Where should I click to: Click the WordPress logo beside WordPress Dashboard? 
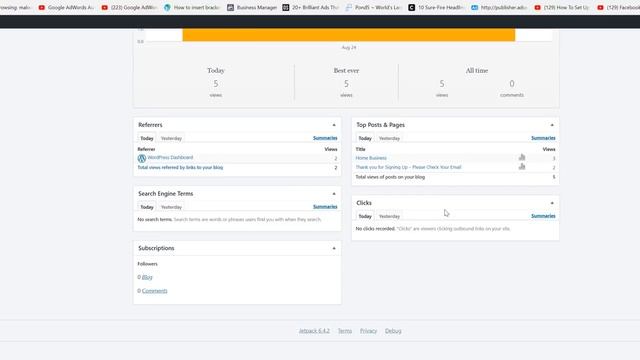point(142,158)
